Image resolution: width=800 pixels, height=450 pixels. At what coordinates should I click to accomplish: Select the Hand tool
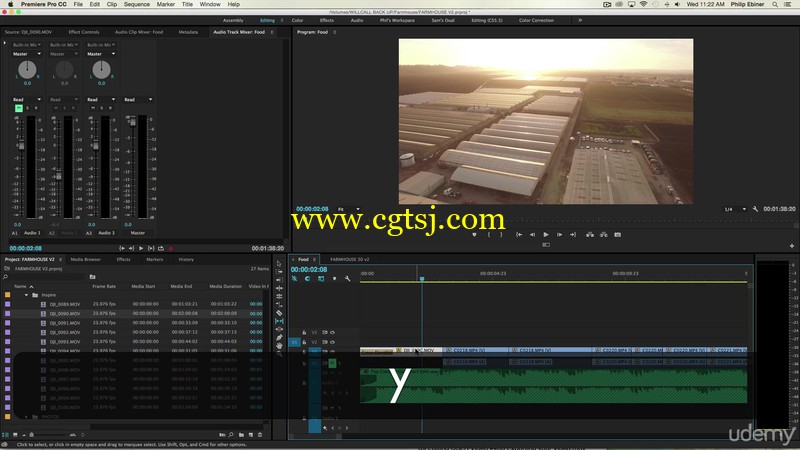pyautogui.click(x=279, y=345)
